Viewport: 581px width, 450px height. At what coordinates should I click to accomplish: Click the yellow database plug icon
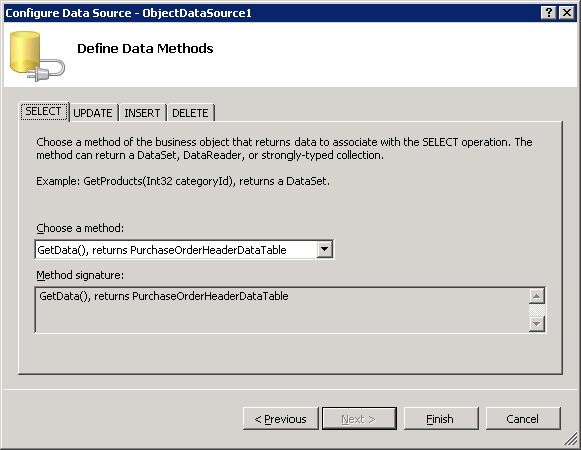(x=37, y=56)
